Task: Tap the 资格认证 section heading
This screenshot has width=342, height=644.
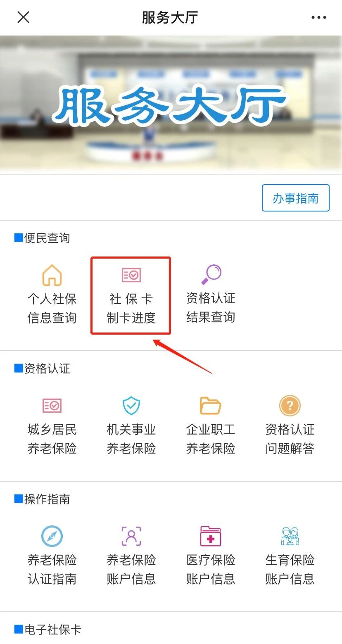Action: click(x=42, y=368)
